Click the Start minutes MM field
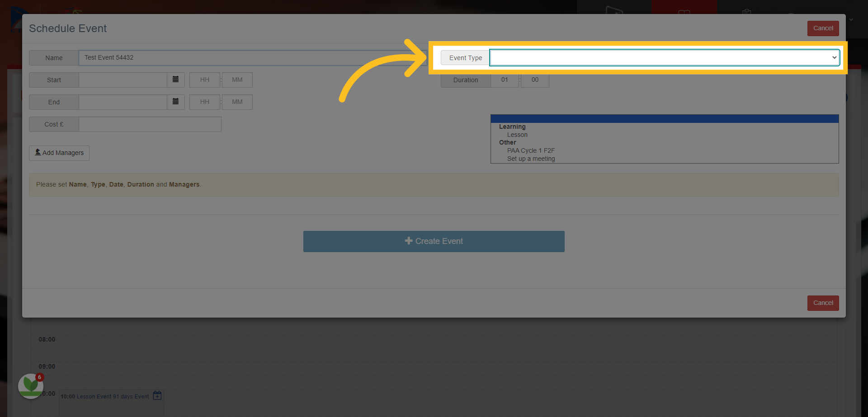 (x=237, y=80)
